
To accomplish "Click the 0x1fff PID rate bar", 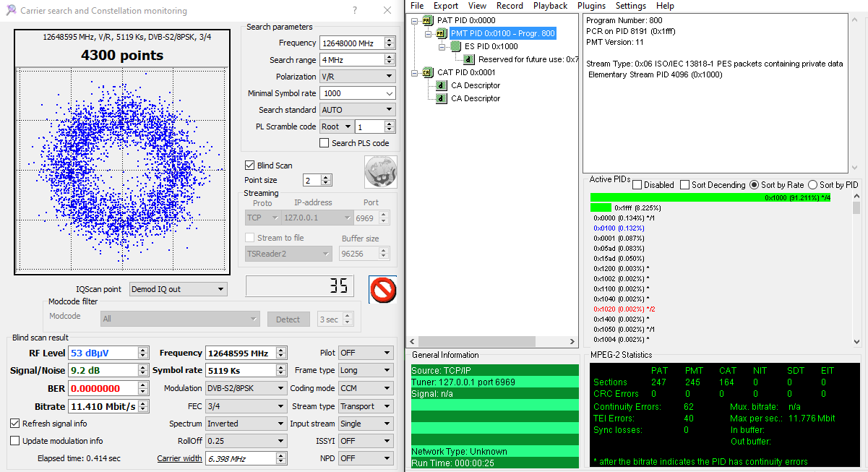I will 601,207.
